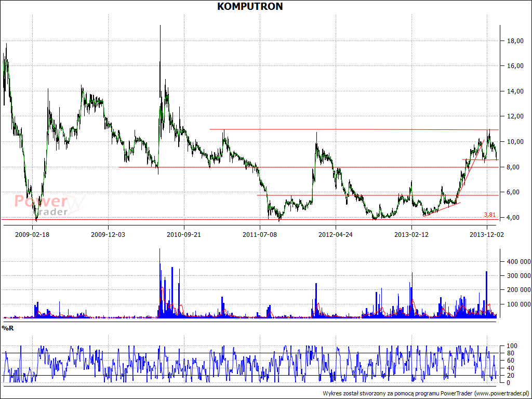The width and height of the screenshot is (532, 399).
Task: Click the 10,00 price axis label
Action: (x=516, y=142)
